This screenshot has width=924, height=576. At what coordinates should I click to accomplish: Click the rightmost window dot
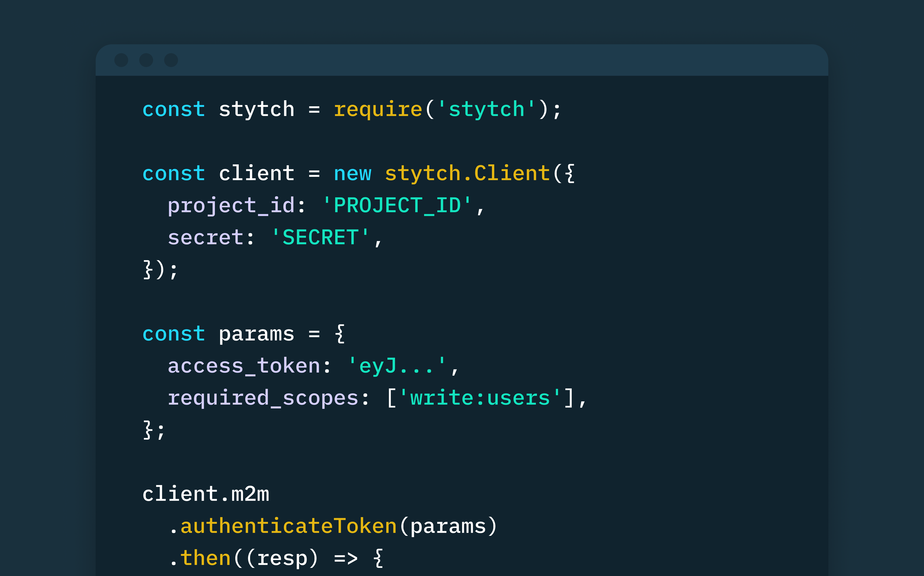pos(171,60)
